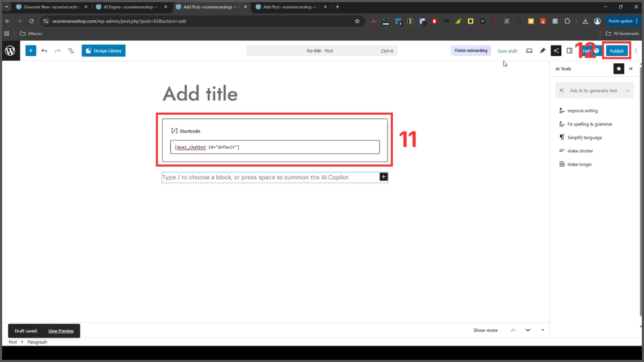Screen dimensions: 644x362
Task: Choose Fix spelling & grammar
Action: click(586, 124)
